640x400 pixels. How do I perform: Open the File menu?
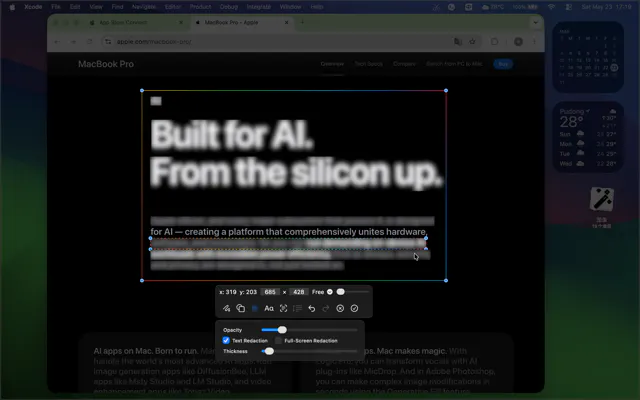click(x=56, y=7)
